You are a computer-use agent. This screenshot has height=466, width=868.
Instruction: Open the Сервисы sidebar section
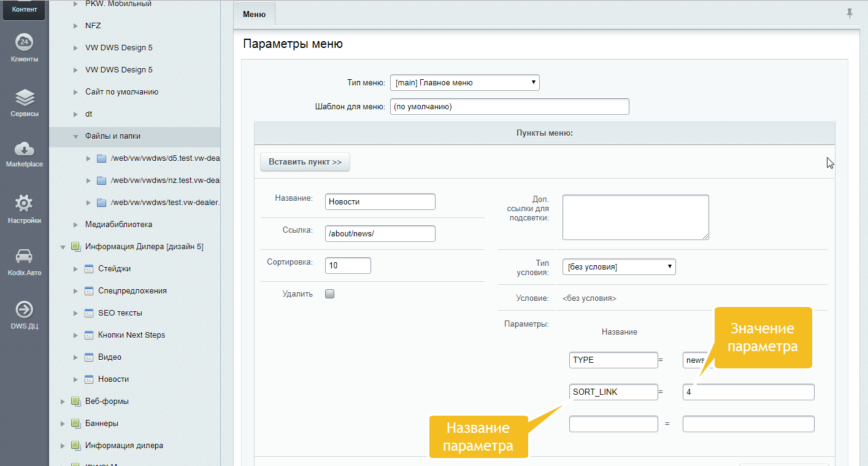[x=24, y=103]
